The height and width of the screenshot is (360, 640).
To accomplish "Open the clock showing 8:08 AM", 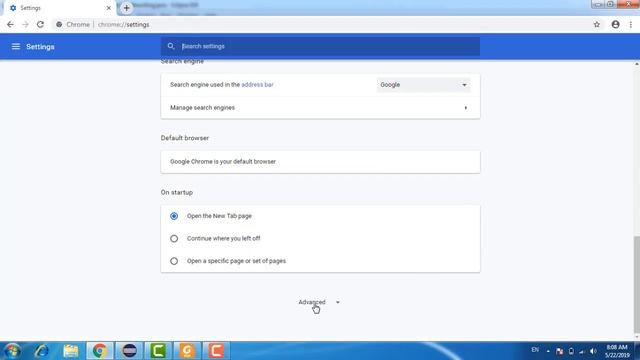I will (617, 351).
